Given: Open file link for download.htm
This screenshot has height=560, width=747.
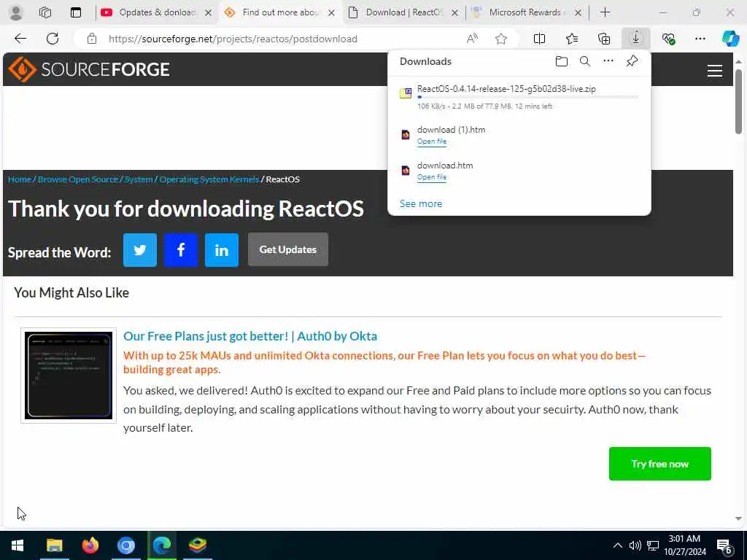Looking at the screenshot, I should pyautogui.click(x=432, y=177).
